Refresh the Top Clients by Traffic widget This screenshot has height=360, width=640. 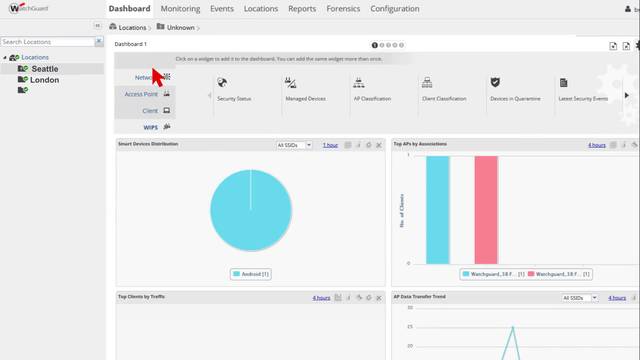click(369, 298)
